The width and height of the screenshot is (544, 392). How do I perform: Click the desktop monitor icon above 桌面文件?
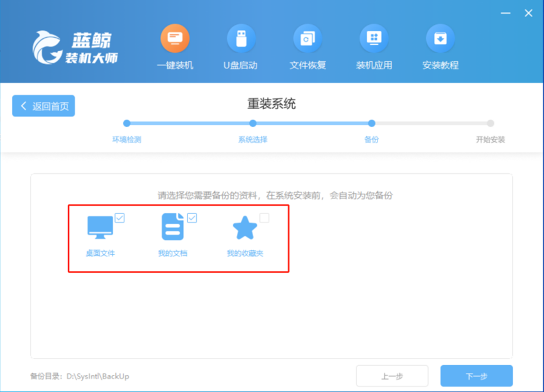[x=100, y=227]
